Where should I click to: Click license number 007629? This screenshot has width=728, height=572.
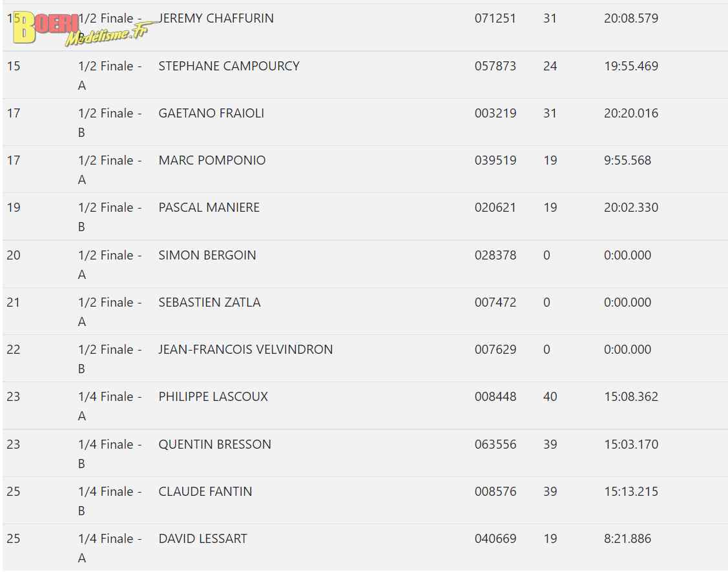click(x=495, y=349)
